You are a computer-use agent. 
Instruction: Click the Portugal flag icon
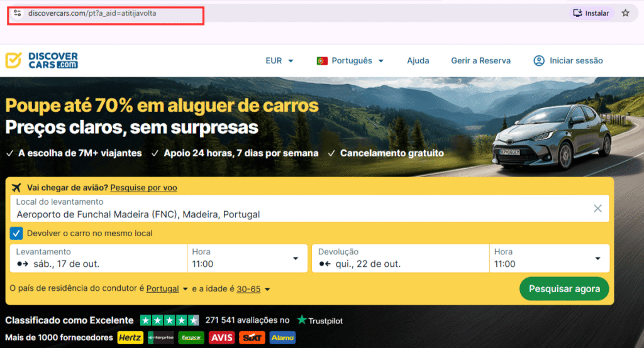(x=322, y=61)
